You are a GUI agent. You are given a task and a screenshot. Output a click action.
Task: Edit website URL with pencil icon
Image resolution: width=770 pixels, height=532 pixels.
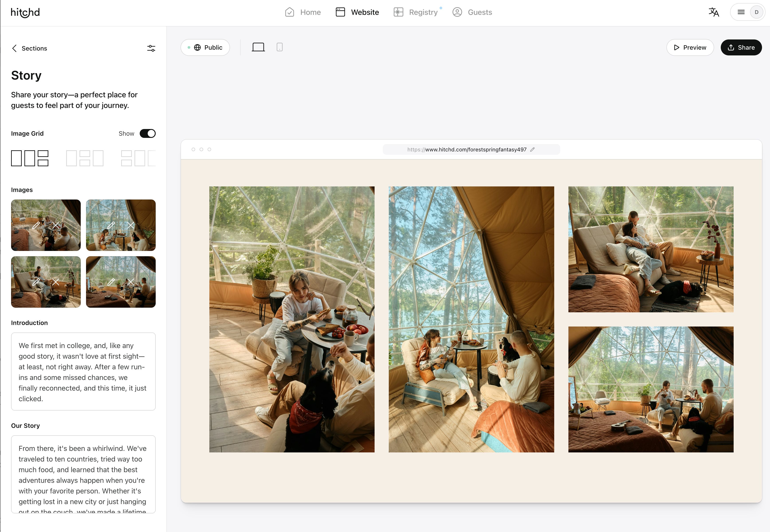click(532, 150)
